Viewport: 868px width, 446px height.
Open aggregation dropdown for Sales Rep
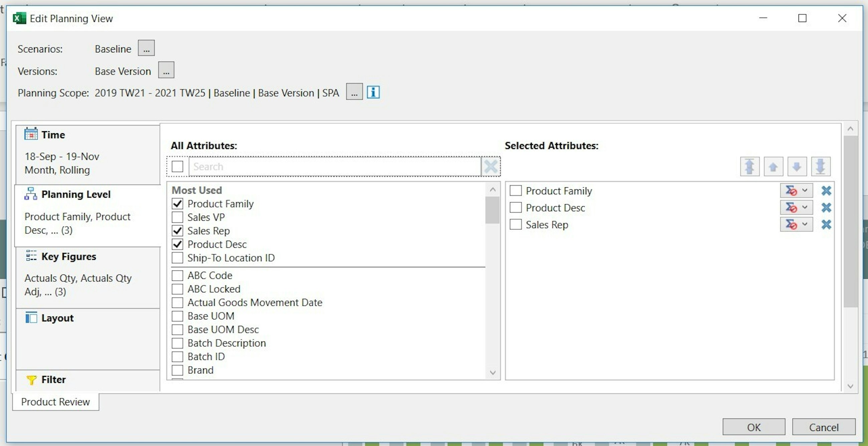pyautogui.click(x=796, y=224)
